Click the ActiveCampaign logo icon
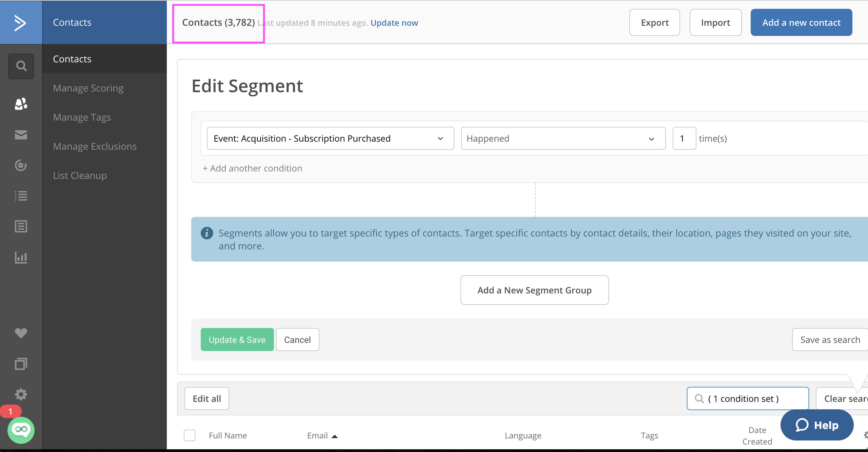The width and height of the screenshot is (868, 452). (x=20, y=23)
